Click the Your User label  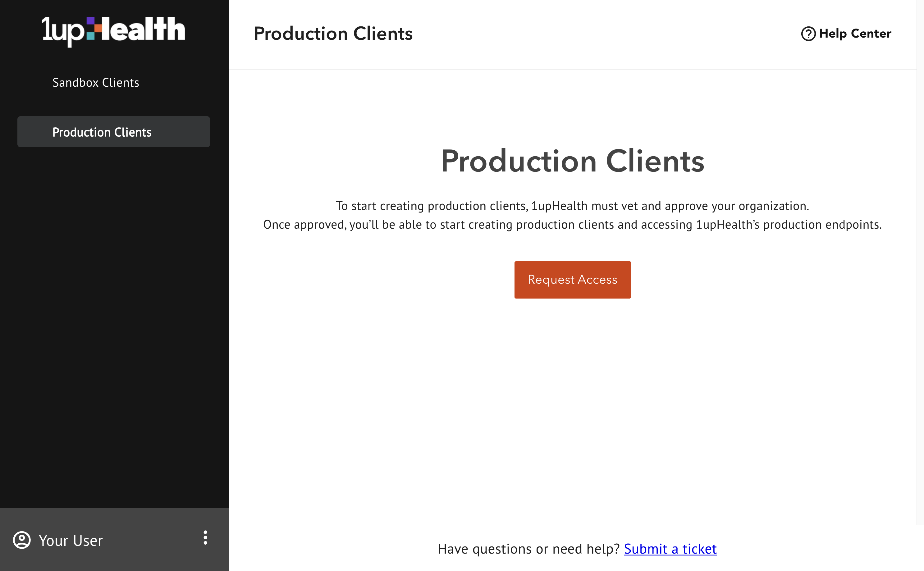tap(71, 541)
